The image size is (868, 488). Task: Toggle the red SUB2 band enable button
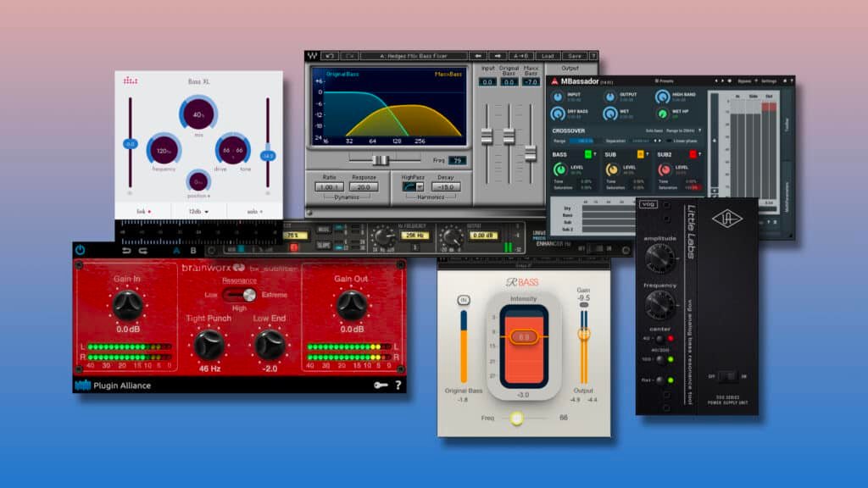[693, 154]
